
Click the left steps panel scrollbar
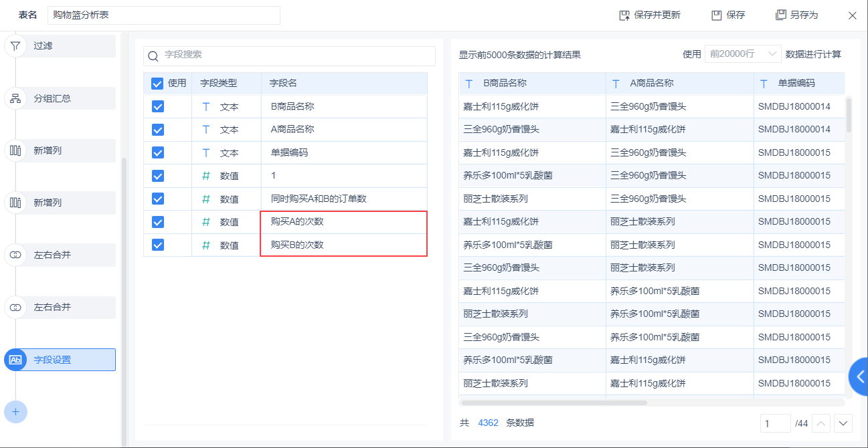pos(123,301)
